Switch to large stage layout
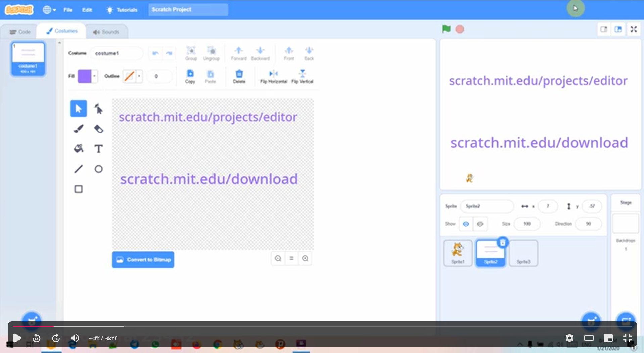This screenshot has width=644, height=353. 618,29
